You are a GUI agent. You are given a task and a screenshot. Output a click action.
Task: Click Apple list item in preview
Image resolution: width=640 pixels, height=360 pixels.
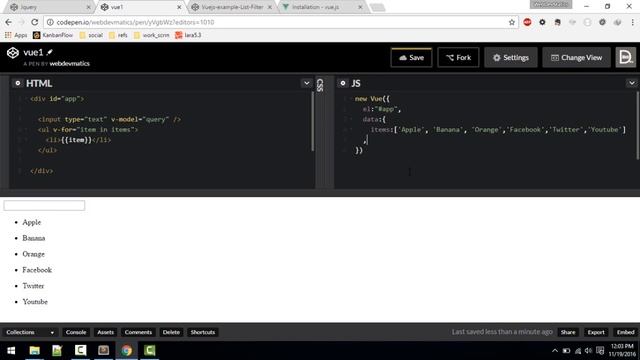click(32, 222)
